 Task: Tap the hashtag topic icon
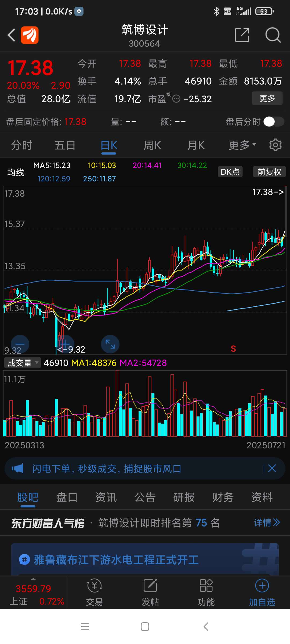click(24, 560)
